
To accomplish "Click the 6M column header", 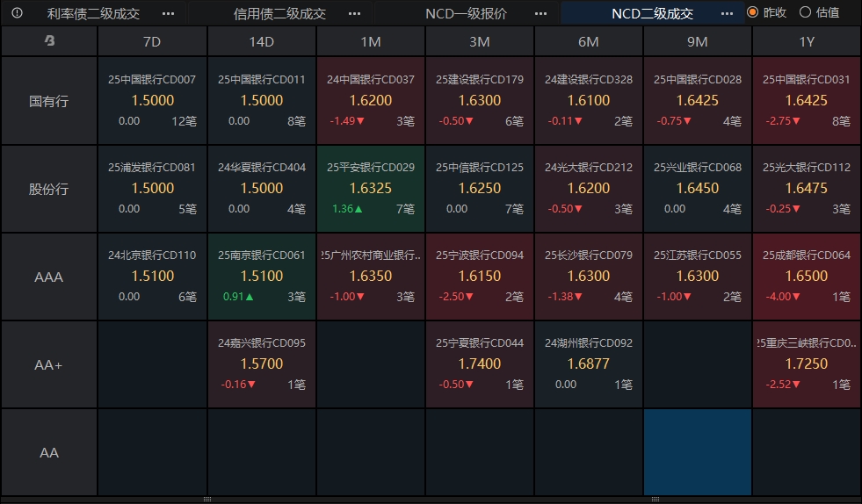I will coord(588,41).
